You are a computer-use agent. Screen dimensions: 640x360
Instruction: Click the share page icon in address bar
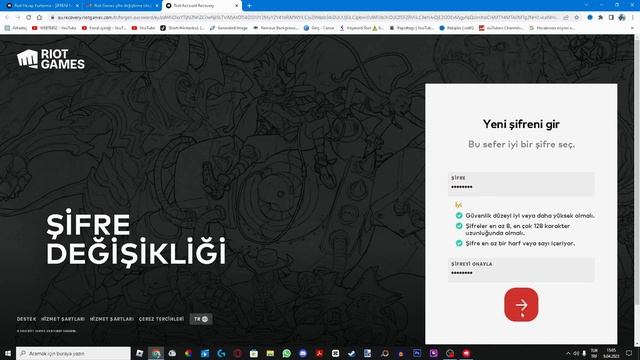pyautogui.click(x=566, y=18)
